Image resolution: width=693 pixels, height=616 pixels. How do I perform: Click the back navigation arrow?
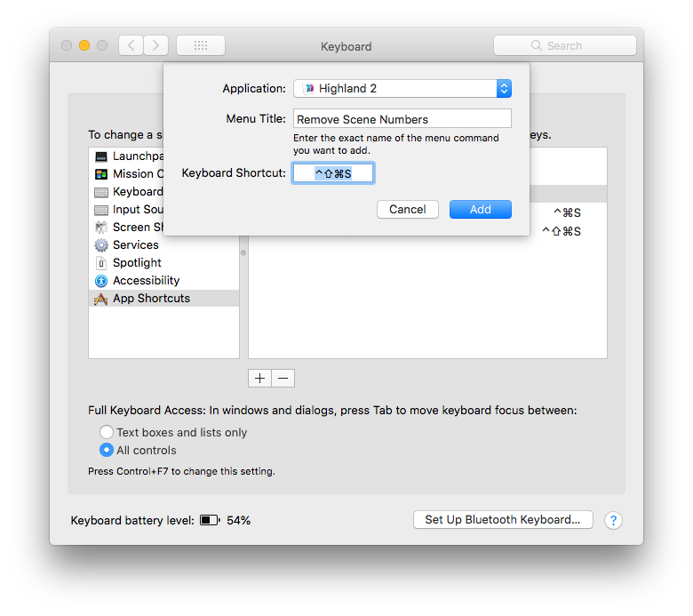(x=131, y=45)
